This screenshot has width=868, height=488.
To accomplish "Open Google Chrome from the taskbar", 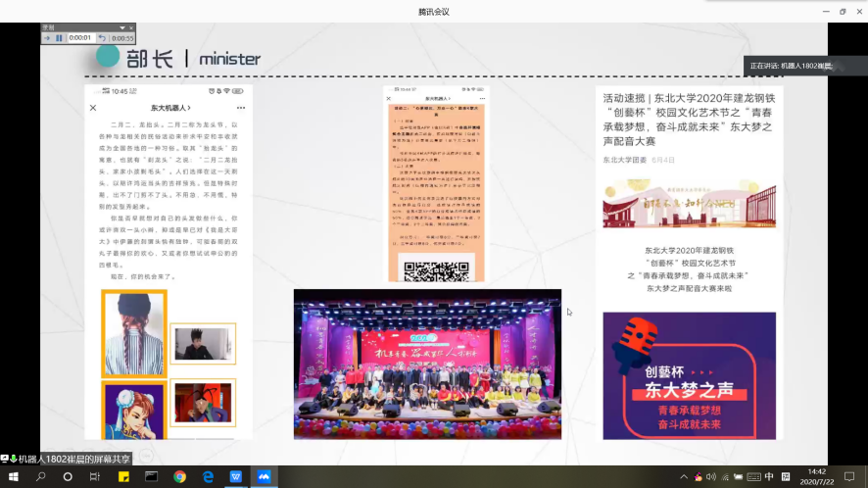I will point(179,476).
